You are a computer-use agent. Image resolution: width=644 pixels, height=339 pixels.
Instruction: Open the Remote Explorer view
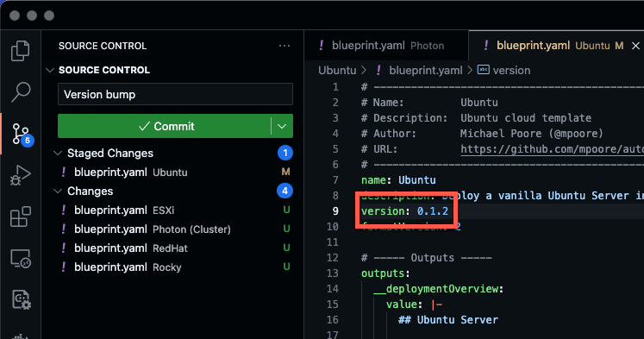(x=20, y=259)
